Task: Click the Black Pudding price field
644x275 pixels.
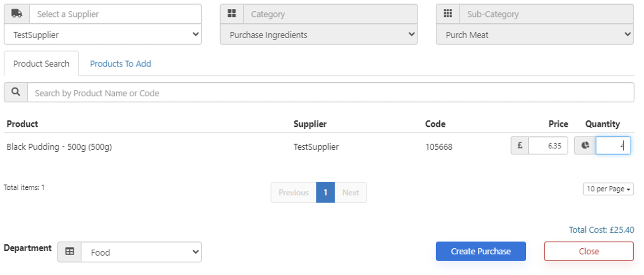Action: (548, 146)
